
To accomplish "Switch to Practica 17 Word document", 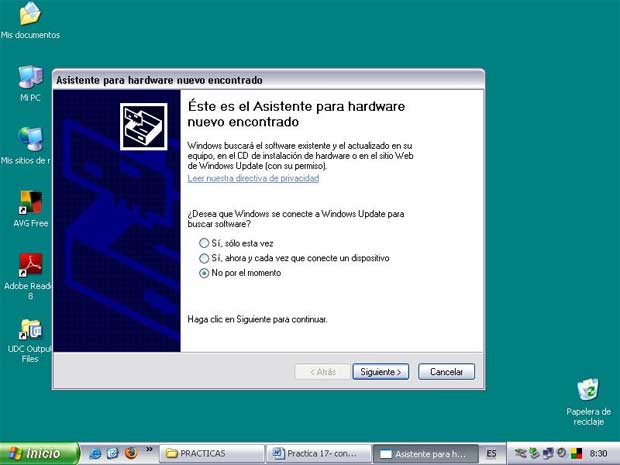I will (x=319, y=454).
